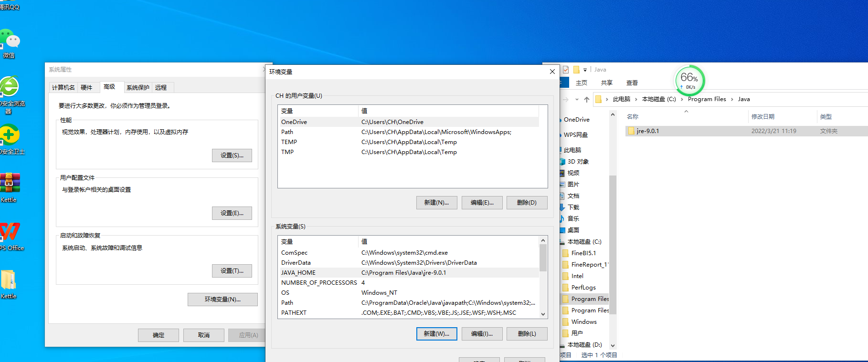Select the system Path variable row

(409, 303)
